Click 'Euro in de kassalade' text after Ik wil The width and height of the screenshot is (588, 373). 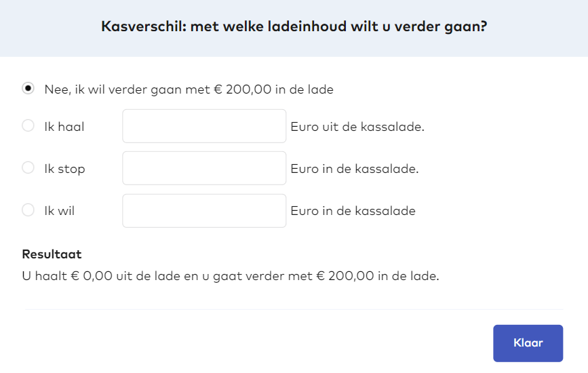[353, 211]
